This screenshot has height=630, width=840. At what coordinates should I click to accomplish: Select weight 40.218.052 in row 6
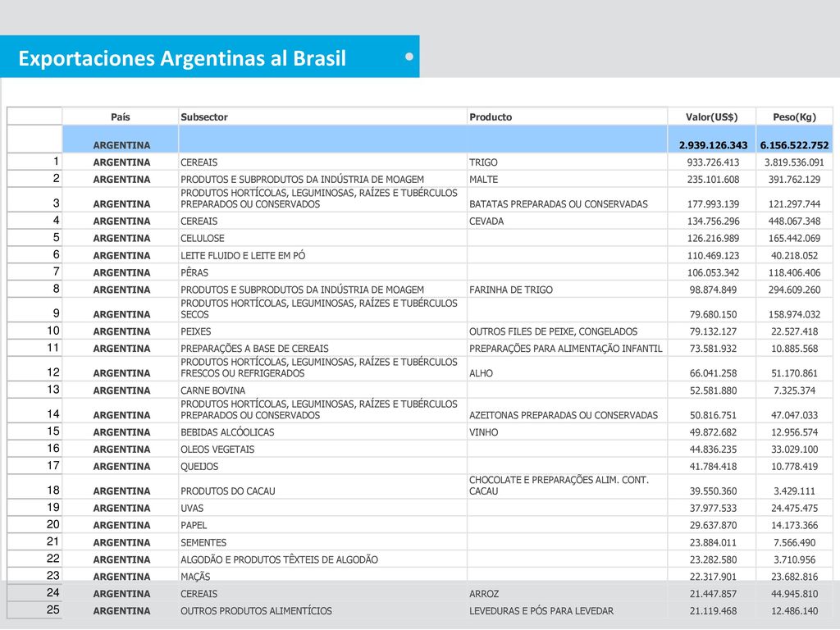click(x=794, y=256)
